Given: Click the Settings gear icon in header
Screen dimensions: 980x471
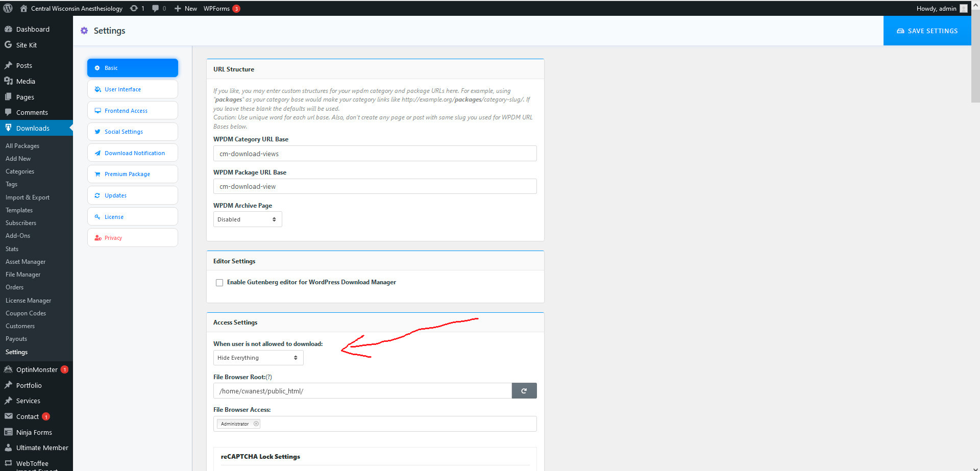Looking at the screenshot, I should pos(84,31).
